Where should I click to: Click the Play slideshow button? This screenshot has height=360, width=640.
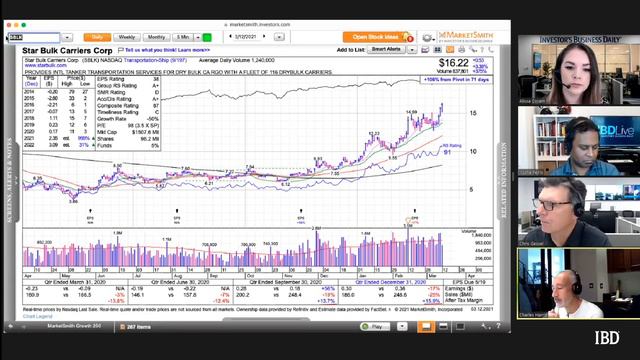click(375, 327)
